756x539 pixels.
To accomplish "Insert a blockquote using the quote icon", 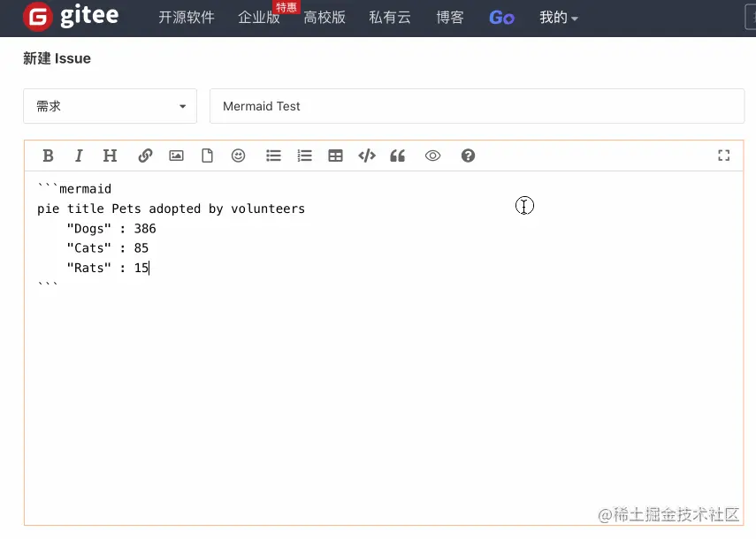I will 397,156.
